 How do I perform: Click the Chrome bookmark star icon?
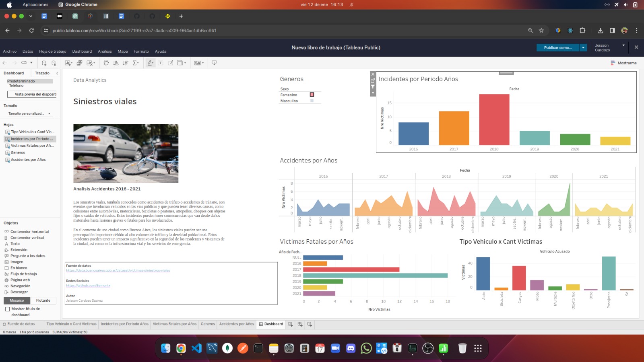point(541,31)
